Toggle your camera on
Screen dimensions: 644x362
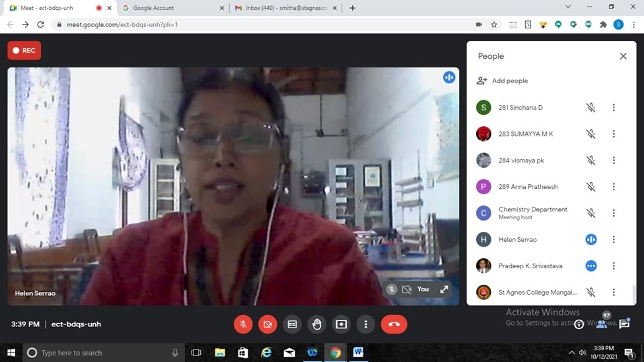point(268,324)
